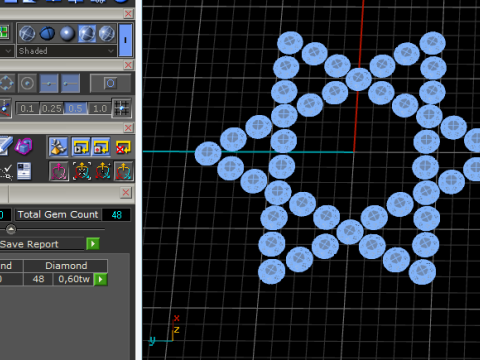The image size is (480, 360).
Task: Open the dropdown chevron left of Shaded
Action: click(7, 51)
